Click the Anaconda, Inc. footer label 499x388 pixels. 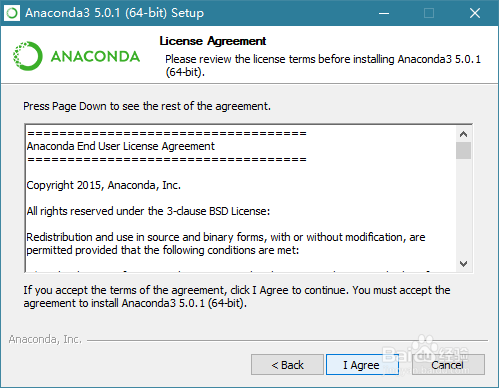(45, 339)
